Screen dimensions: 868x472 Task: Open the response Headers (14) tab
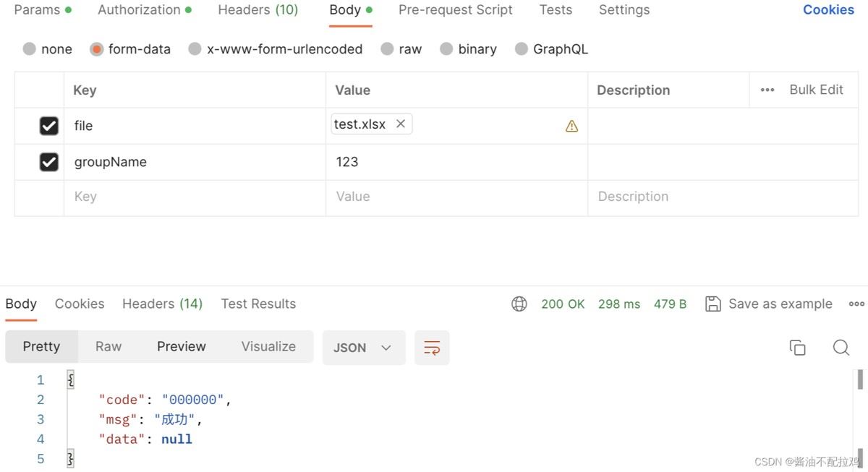point(162,304)
